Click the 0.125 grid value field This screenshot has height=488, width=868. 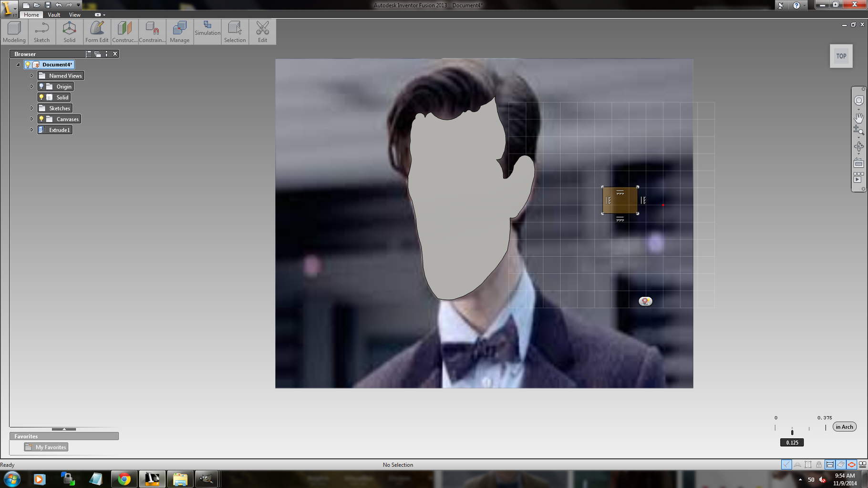point(792,443)
